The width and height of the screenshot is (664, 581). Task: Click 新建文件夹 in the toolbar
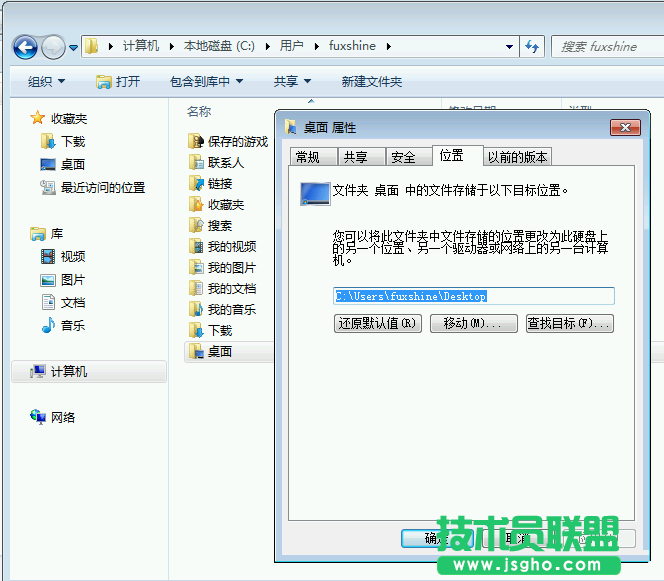pyautogui.click(x=371, y=81)
